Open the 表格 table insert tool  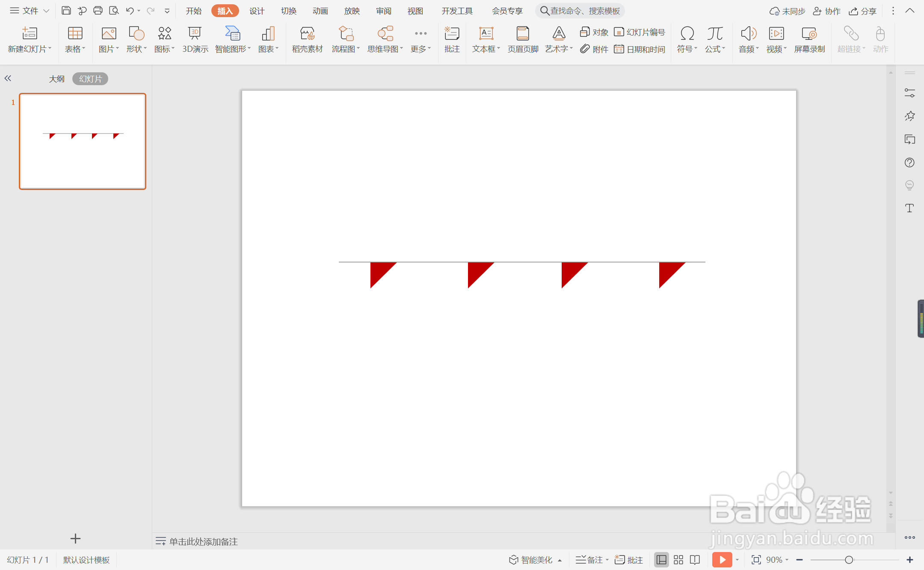[75, 39]
